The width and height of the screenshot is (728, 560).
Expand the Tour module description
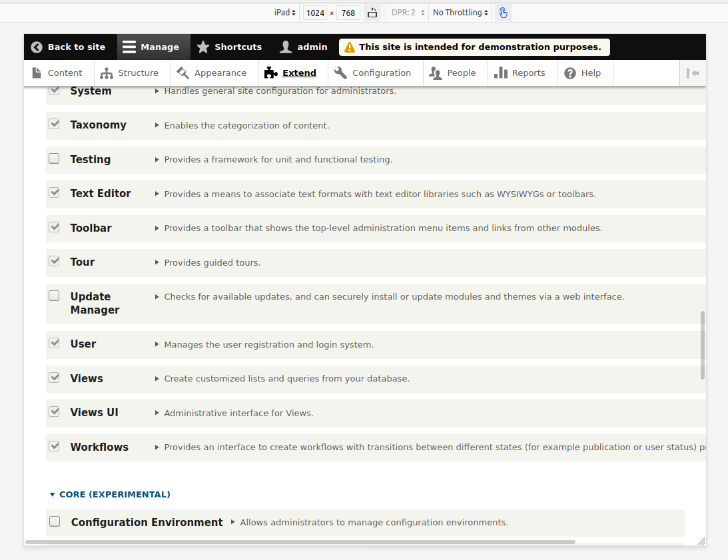(x=157, y=262)
